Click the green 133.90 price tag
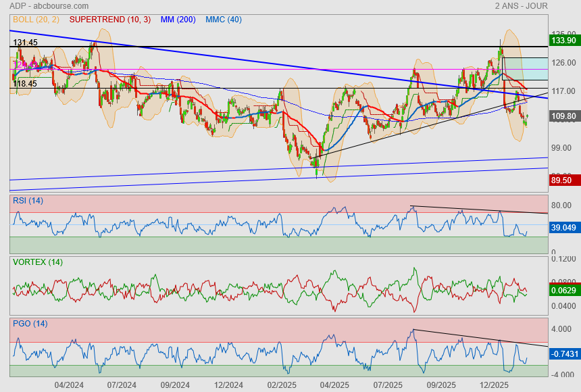 (562, 41)
